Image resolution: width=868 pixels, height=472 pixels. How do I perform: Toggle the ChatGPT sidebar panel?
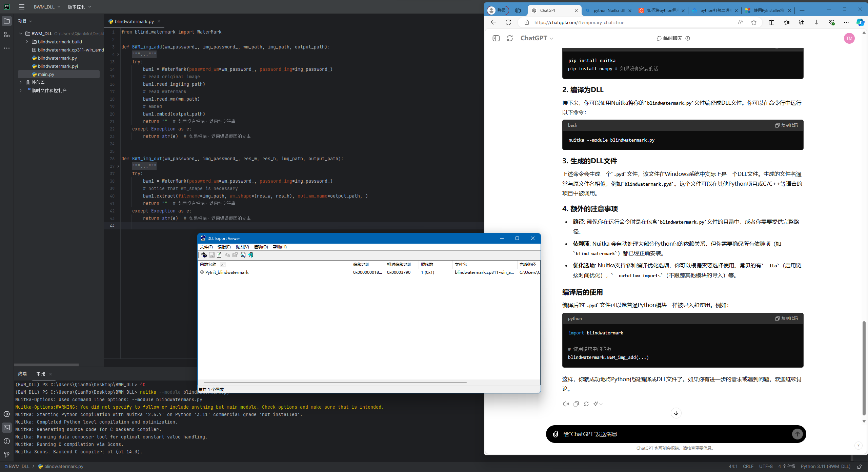[496, 38]
